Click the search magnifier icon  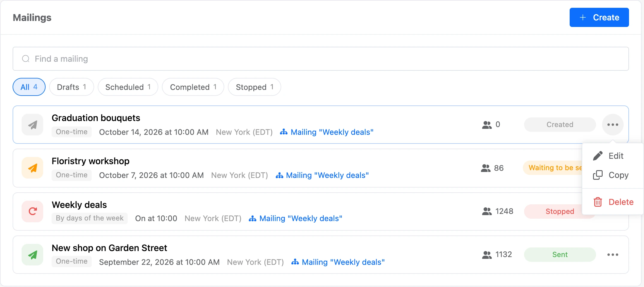point(26,59)
